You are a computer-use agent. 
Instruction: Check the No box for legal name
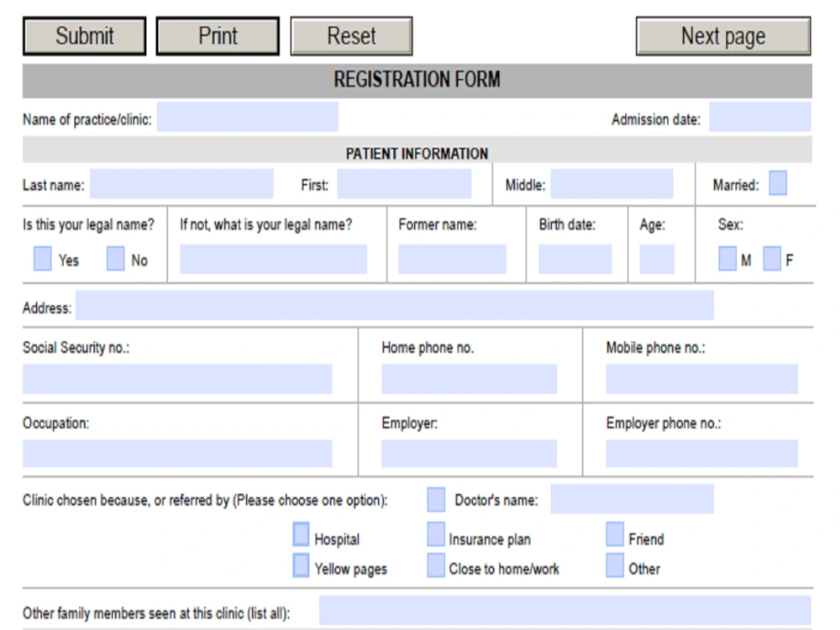(114, 259)
